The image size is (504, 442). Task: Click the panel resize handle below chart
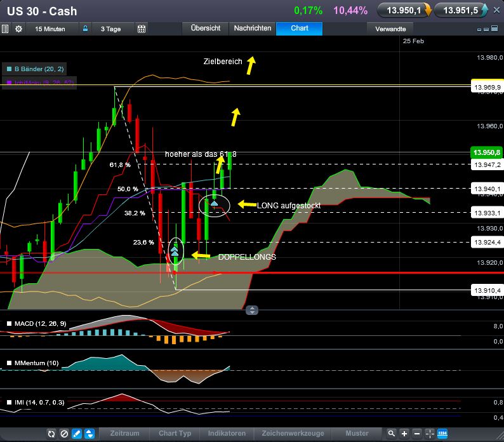252,310
